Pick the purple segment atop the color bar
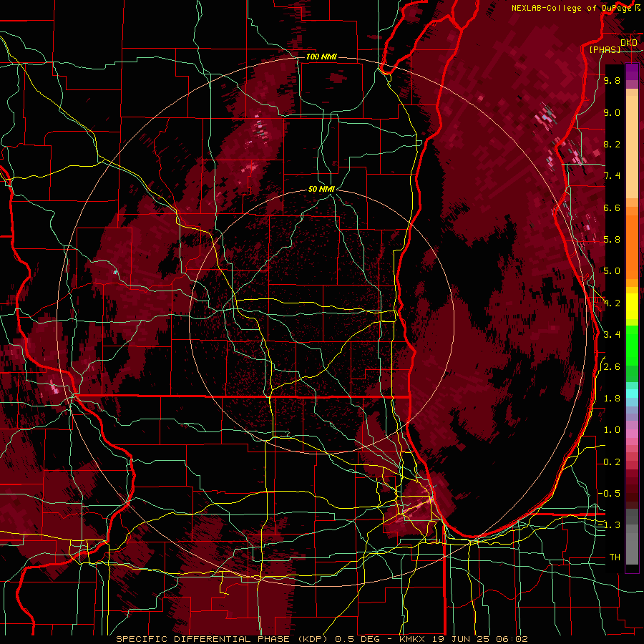Screen dimensions: 644x644 (x=632, y=72)
